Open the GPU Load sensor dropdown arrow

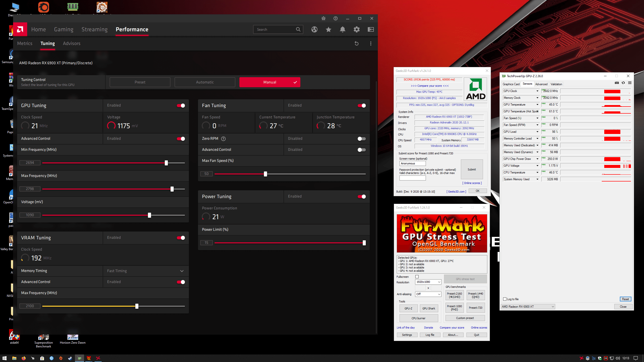(x=537, y=132)
